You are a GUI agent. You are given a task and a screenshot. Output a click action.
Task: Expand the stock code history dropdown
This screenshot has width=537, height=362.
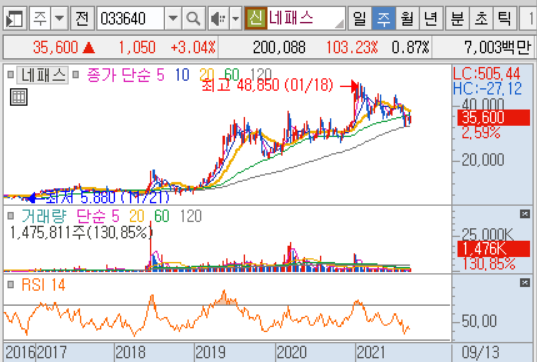tap(173, 18)
